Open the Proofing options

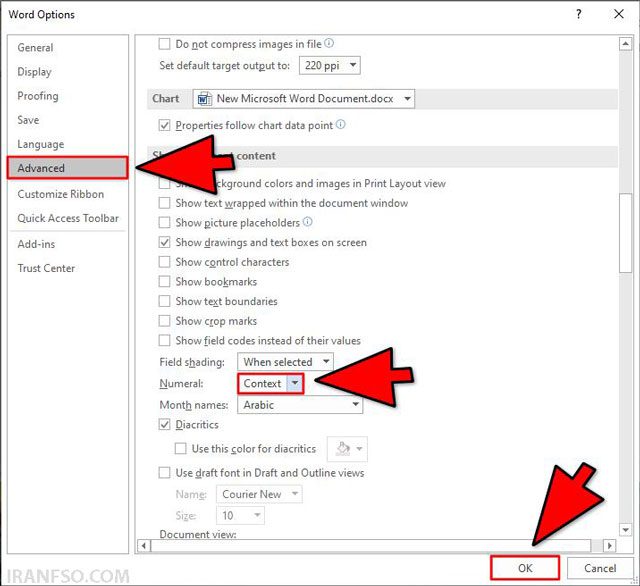point(68,96)
